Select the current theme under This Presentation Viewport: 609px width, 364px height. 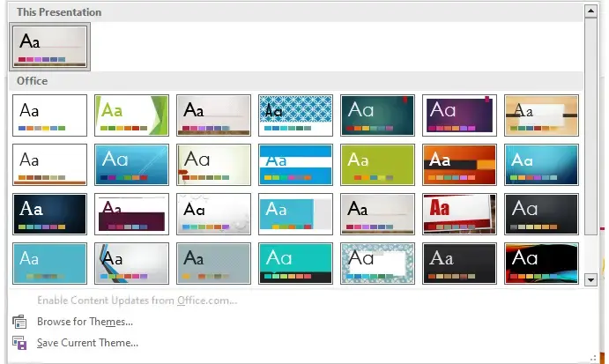pos(49,47)
